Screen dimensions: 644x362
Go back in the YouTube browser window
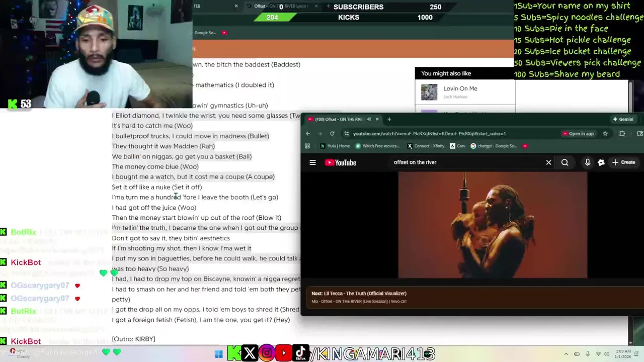(308, 134)
